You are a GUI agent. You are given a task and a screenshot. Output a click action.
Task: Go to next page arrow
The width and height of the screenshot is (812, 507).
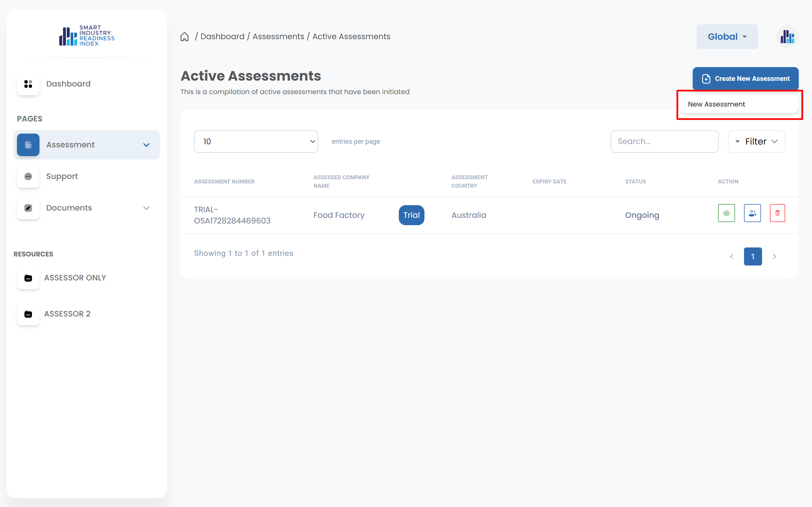point(774,256)
